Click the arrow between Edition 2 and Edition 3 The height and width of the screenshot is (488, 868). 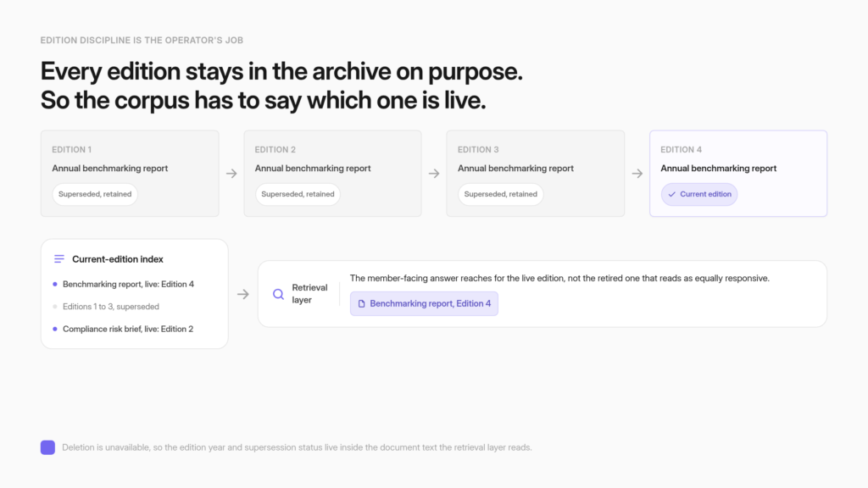pos(434,174)
